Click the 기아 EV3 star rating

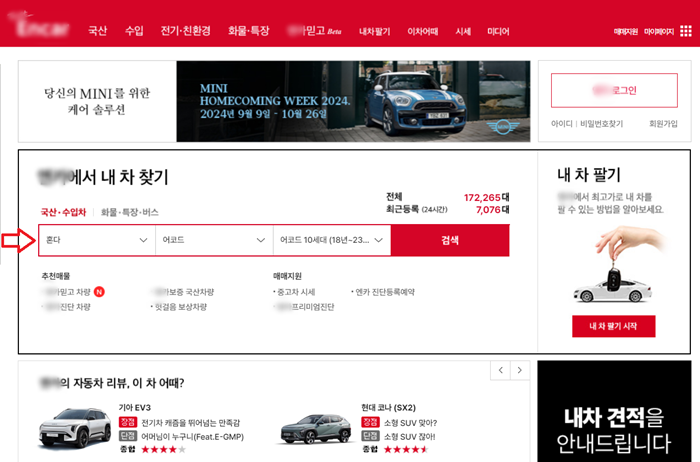click(163, 449)
